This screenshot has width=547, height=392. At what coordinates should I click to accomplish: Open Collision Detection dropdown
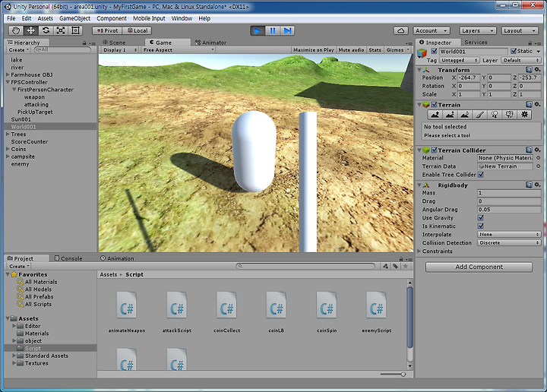[x=509, y=243]
